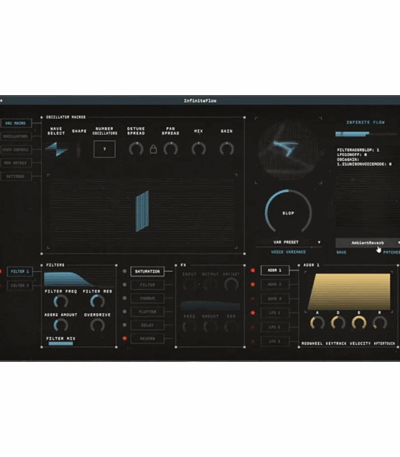Adjust the Filter Res knob
The height and width of the screenshot is (457, 400).
tap(97, 302)
